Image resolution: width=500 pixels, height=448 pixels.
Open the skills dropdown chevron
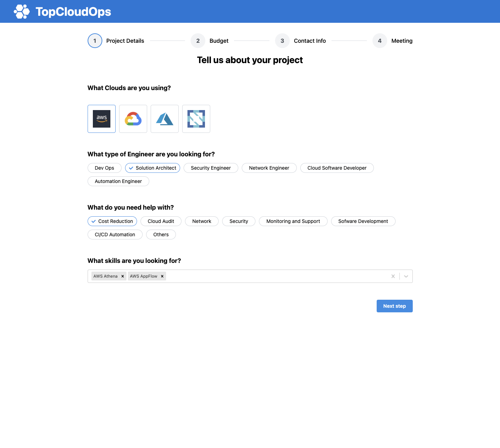click(406, 276)
